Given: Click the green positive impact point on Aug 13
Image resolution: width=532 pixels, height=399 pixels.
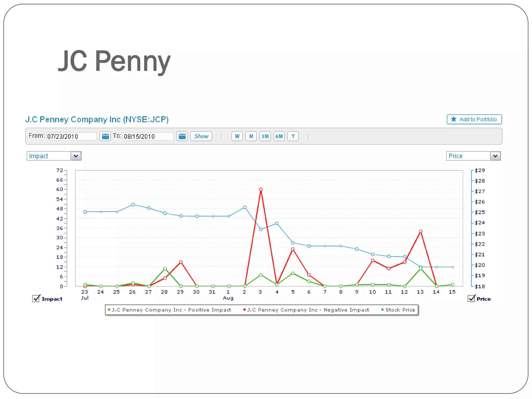Looking at the screenshot, I should [x=421, y=269].
